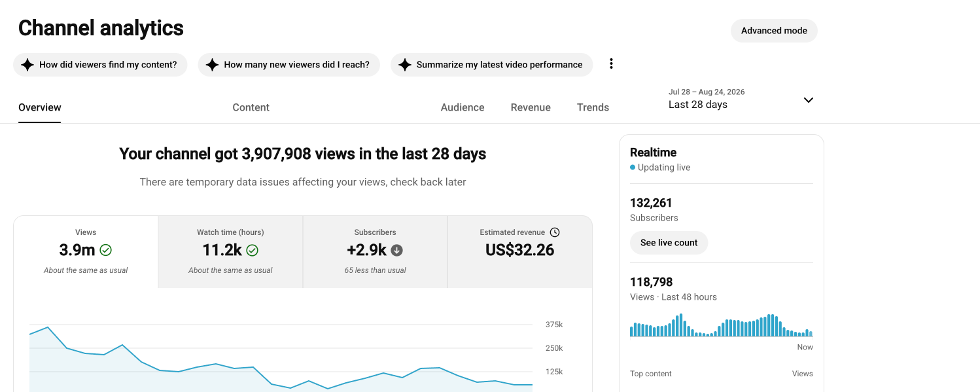
Task: Switch to the Content tab
Action: click(x=251, y=107)
